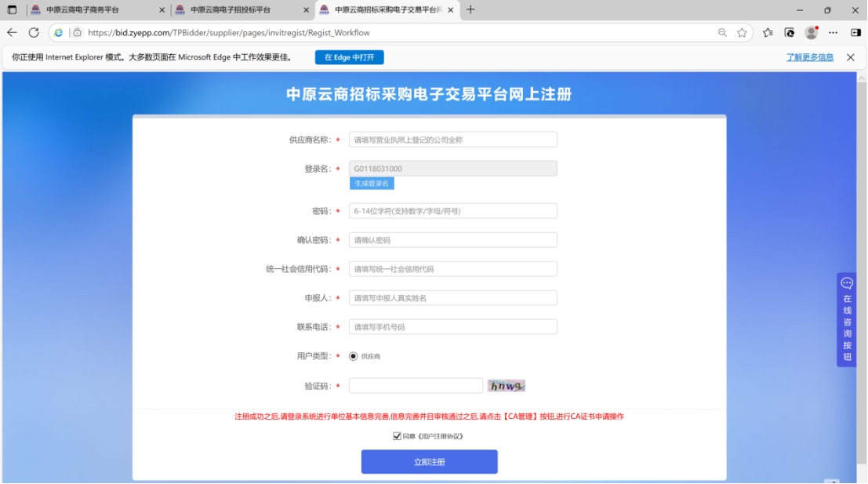Go back to the previous page
The width and height of the screenshot is (868, 484).
click(x=12, y=33)
